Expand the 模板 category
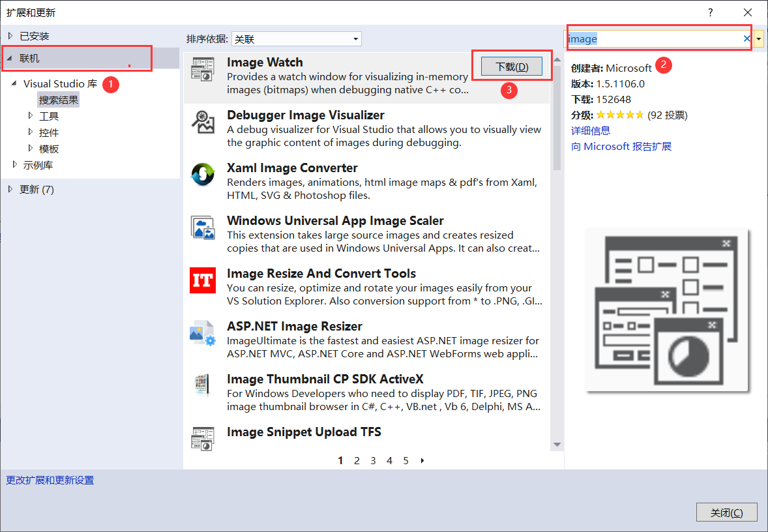Screen dimensions: 768x532 coord(31,148)
